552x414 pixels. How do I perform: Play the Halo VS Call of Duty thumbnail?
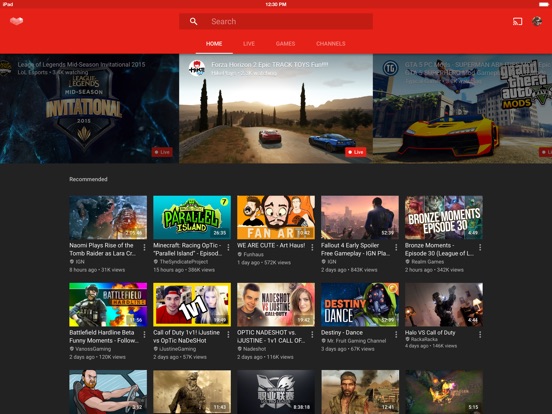coord(444,305)
